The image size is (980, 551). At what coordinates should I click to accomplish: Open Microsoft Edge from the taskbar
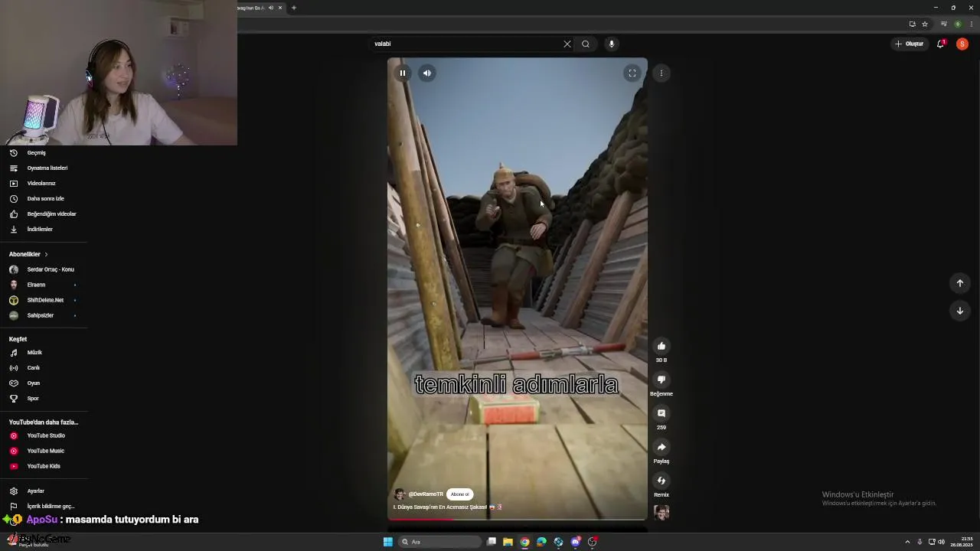point(541,542)
